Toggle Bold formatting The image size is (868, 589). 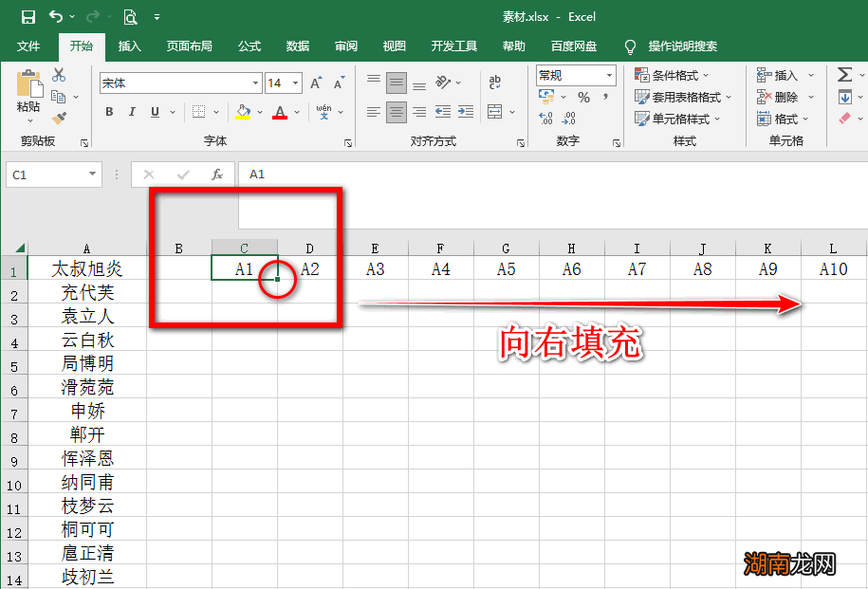click(109, 112)
